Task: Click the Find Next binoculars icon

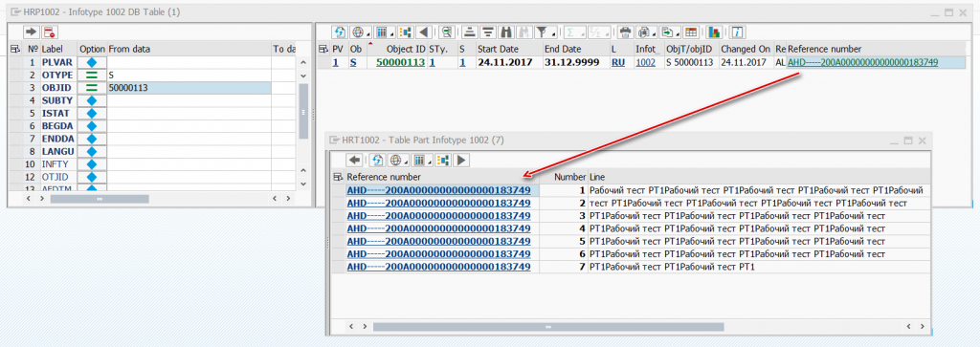Action: pos(523,32)
